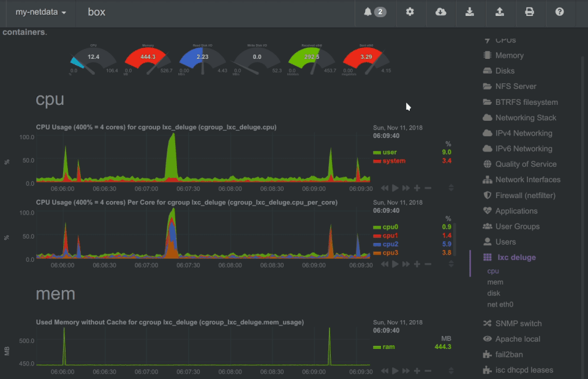Click the cloud update check icon
Screen dimensions: 588x379
click(x=440, y=12)
